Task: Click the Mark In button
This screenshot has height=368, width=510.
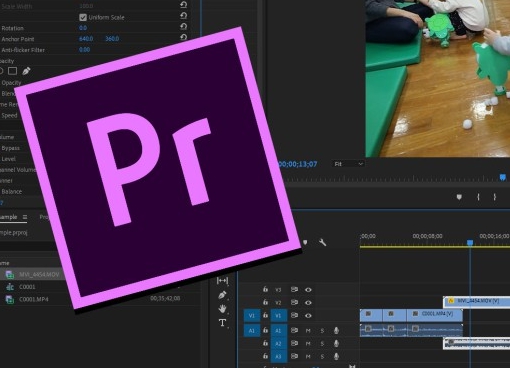Action: 478,197
